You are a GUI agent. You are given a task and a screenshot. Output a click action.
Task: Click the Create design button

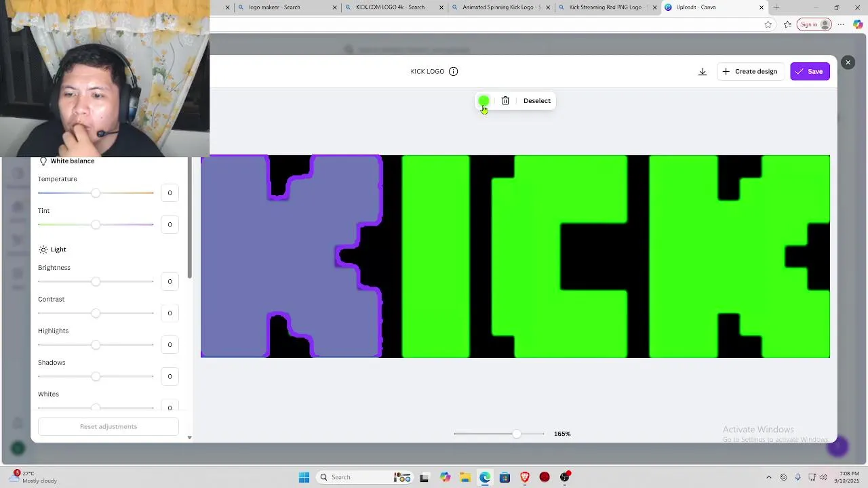[750, 71]
